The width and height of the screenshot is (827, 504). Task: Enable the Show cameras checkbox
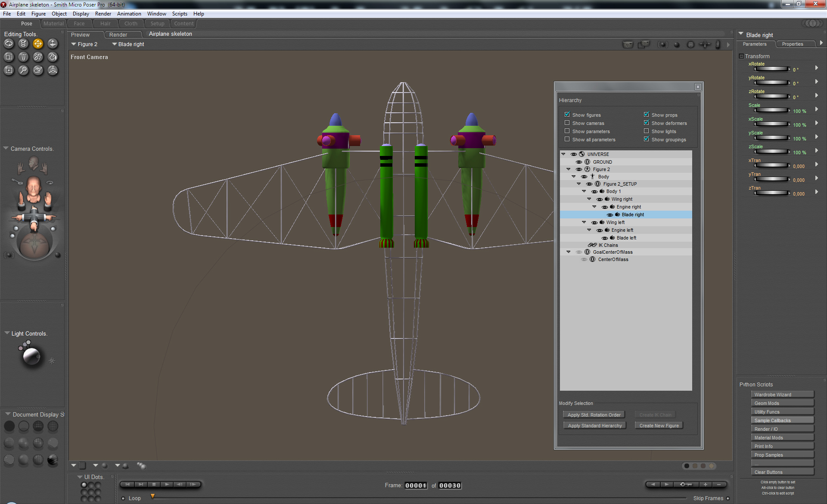(567, 123)
